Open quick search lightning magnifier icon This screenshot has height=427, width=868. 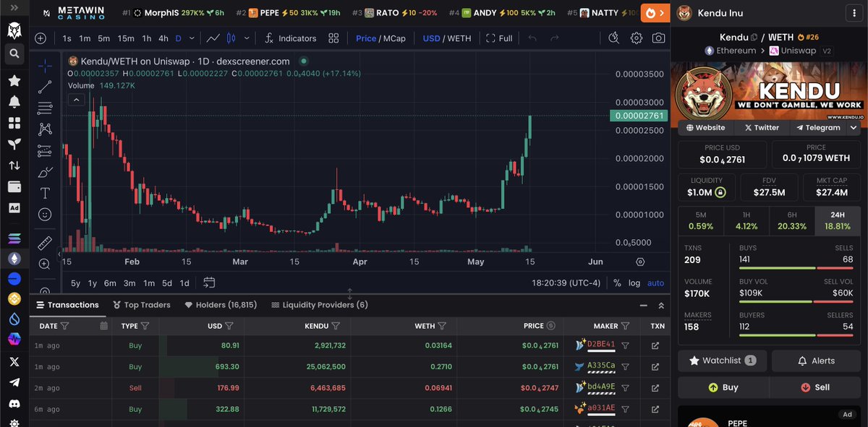(614, 38)
